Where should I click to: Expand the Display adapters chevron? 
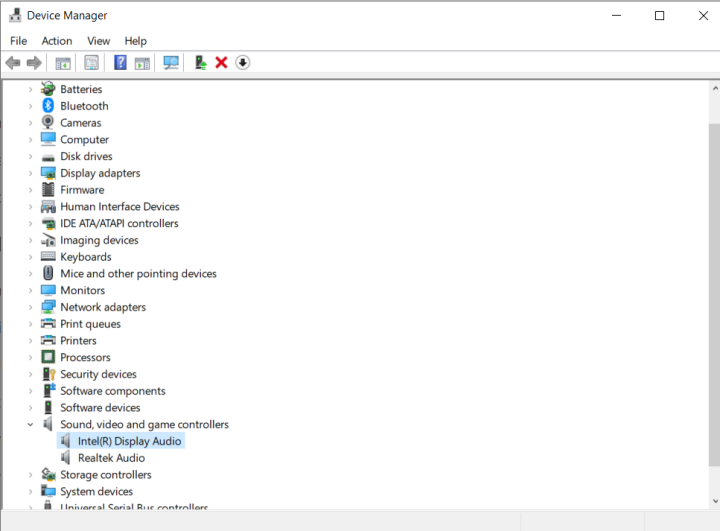point(30,173)
